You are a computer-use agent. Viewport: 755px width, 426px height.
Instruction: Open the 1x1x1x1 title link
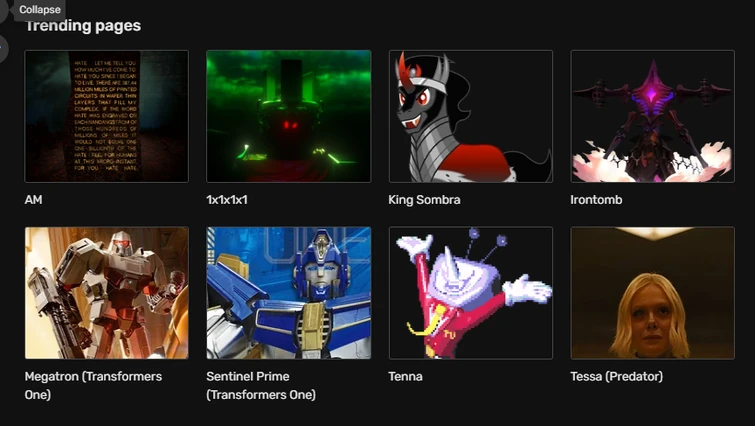tap(227, 199)
